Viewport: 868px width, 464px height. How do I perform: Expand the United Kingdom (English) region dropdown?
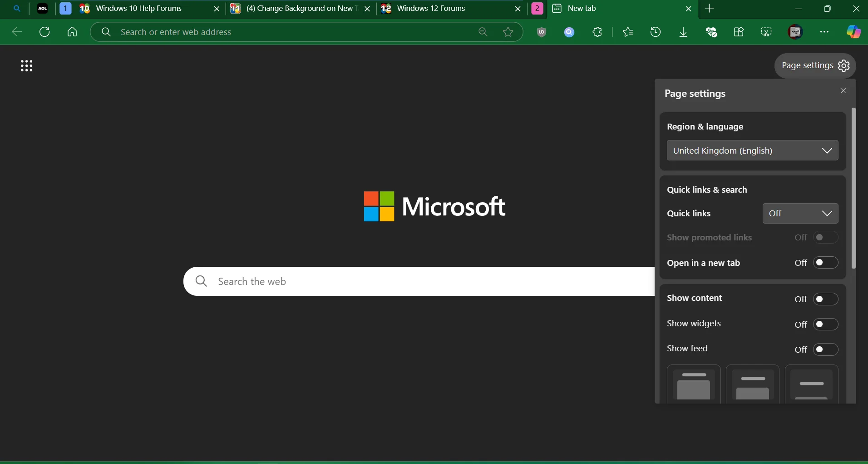752,150
